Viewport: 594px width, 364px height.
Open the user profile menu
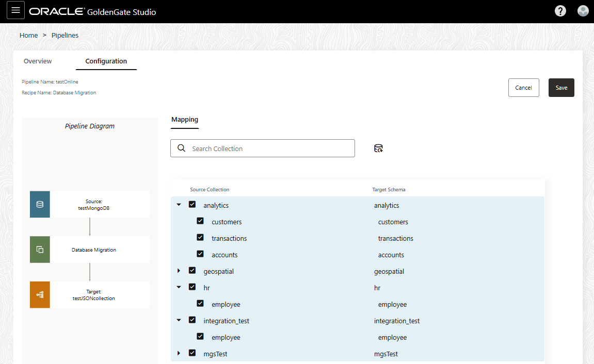coord(583,10)
